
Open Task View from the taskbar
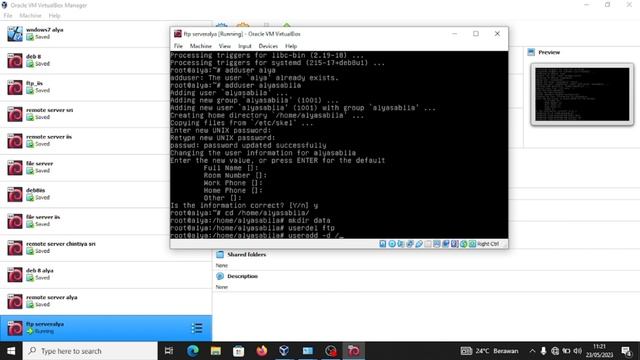(x=169, y=351)
